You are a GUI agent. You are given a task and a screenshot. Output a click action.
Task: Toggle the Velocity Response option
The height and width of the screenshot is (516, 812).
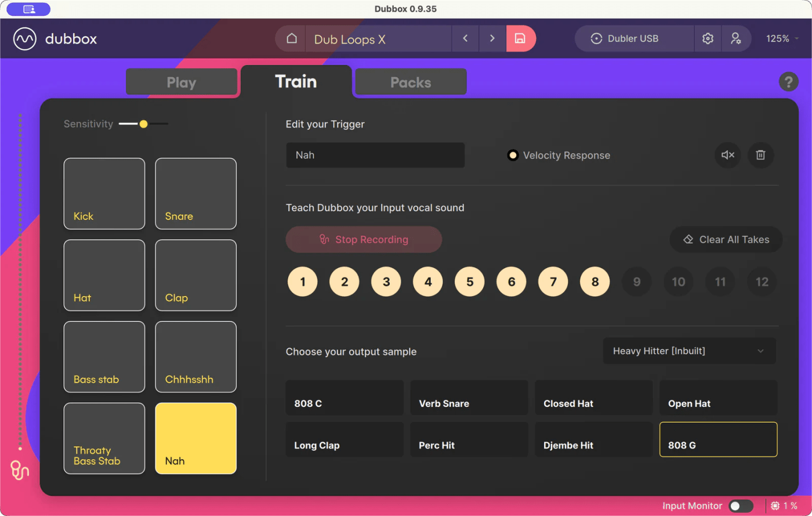pyautogui.click(x=513, y=156)
